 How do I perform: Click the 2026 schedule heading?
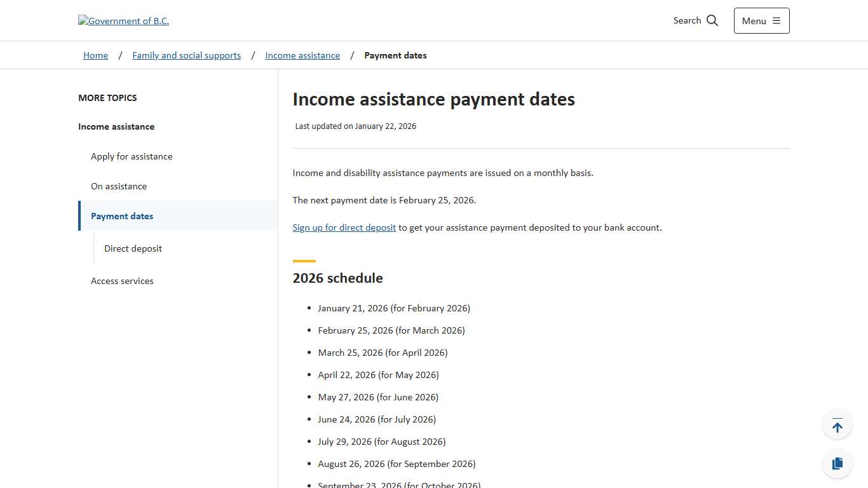click(337, 278)
